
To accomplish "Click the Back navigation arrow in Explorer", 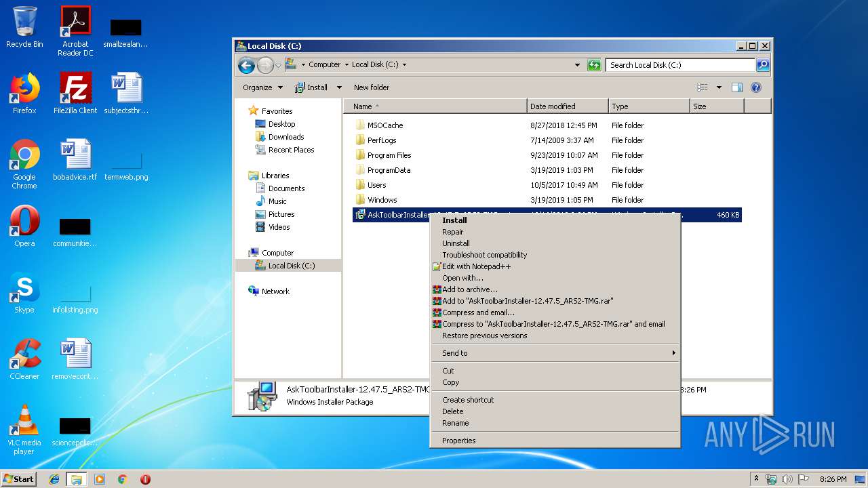I will tap(246, 65).
